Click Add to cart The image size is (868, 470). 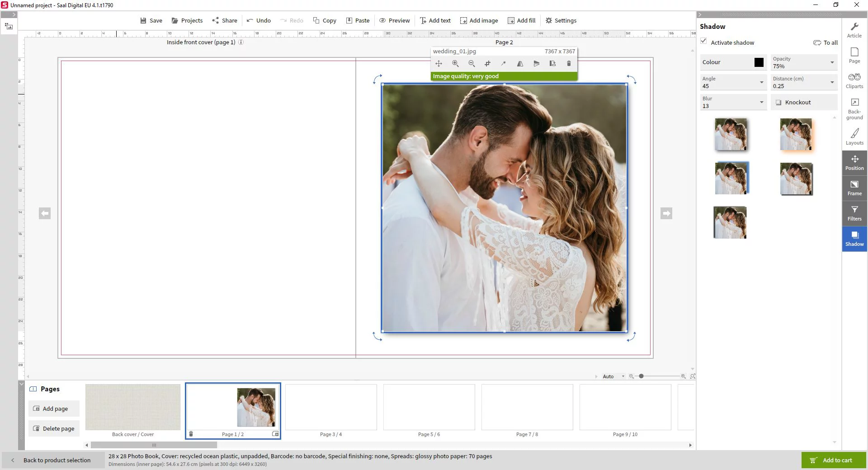pos(833,460)
